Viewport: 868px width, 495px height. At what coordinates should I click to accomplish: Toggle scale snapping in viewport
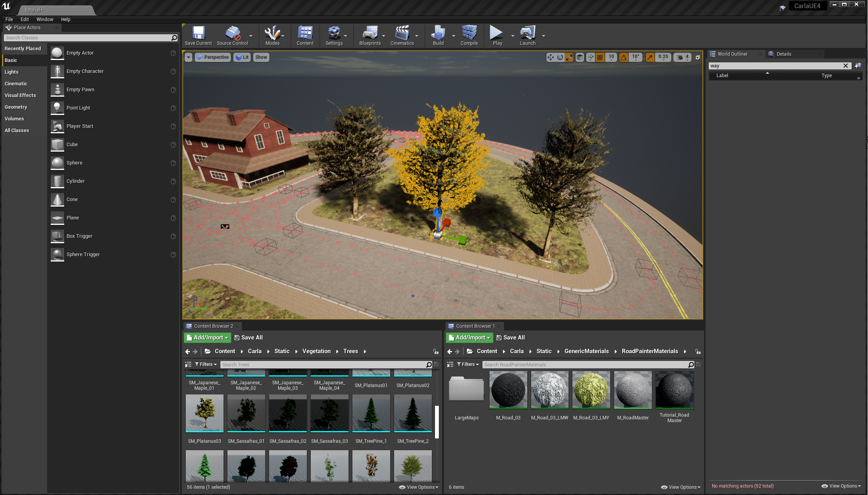650,57
